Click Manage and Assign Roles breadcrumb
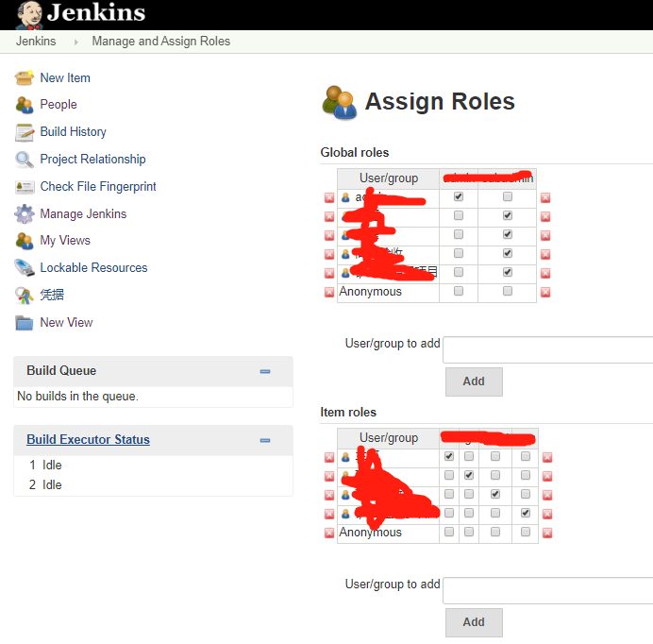Image resolution: width=653 pixels, height=644 pixels. (x=160, y=42)
